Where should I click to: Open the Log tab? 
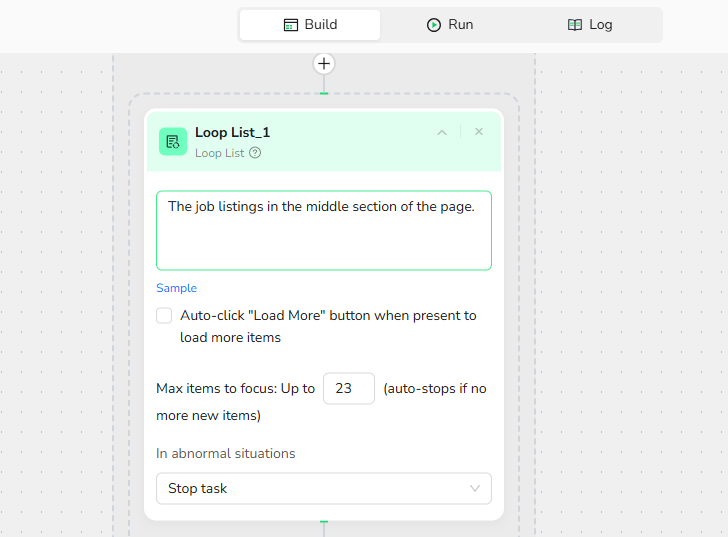pos(590,25)
